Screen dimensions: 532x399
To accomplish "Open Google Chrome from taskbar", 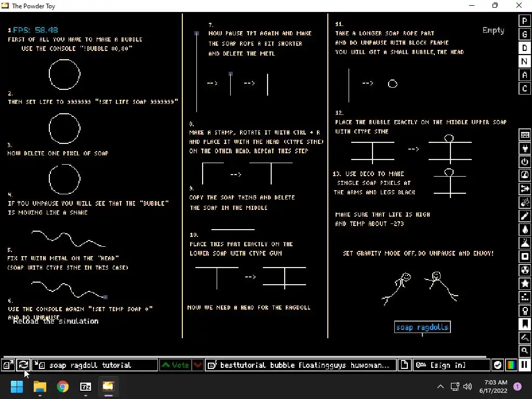I will click(x=63, y=387).
